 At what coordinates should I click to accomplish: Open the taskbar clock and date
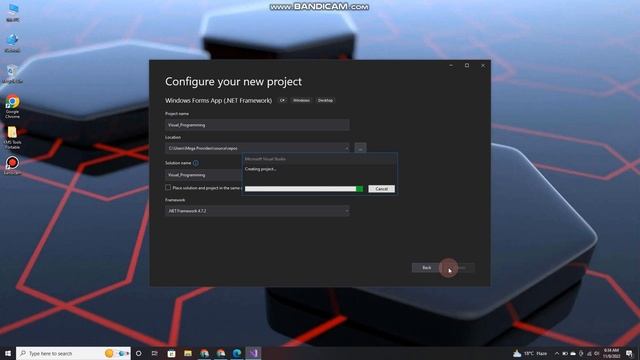pos(611,353)
